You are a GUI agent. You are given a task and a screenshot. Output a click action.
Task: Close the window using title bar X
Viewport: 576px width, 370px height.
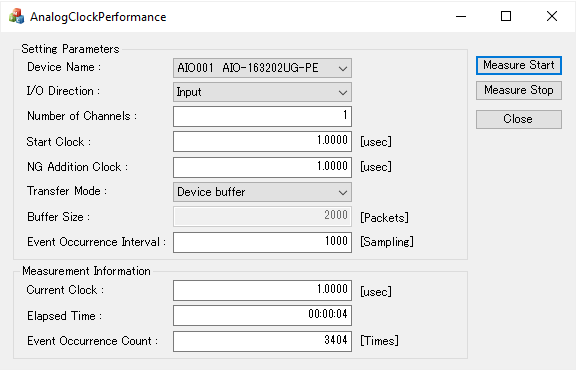[551, 17]
